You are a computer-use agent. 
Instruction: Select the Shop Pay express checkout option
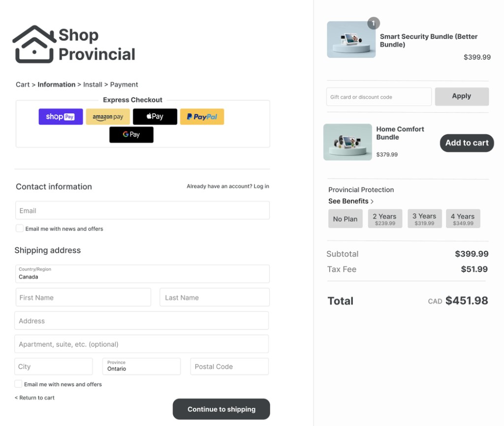60,117
